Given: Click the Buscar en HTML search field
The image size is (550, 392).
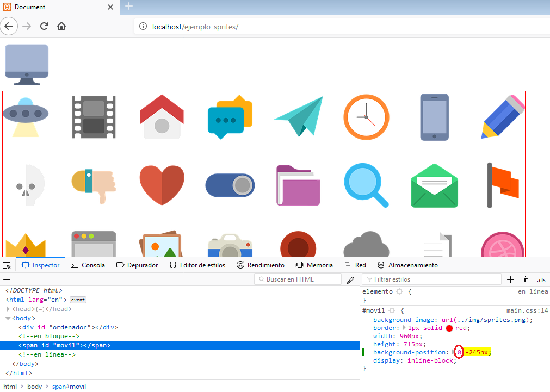Looking at the screenshot, I should pyautogui.click(x=298, y=279).
